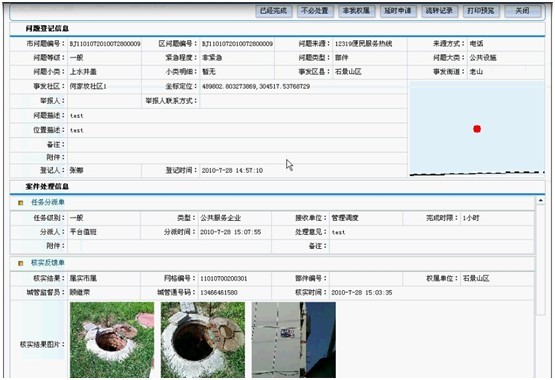Click 核实时间 value 2010-7-28 15:03:35
555x380 pixels.
click(x=362, y=293)
